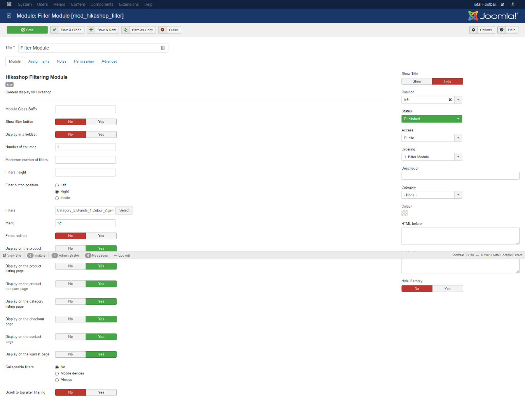This screenshot has height=420, width=525.
Task: Open the Colour picker swatch
Action: point(404,213)
